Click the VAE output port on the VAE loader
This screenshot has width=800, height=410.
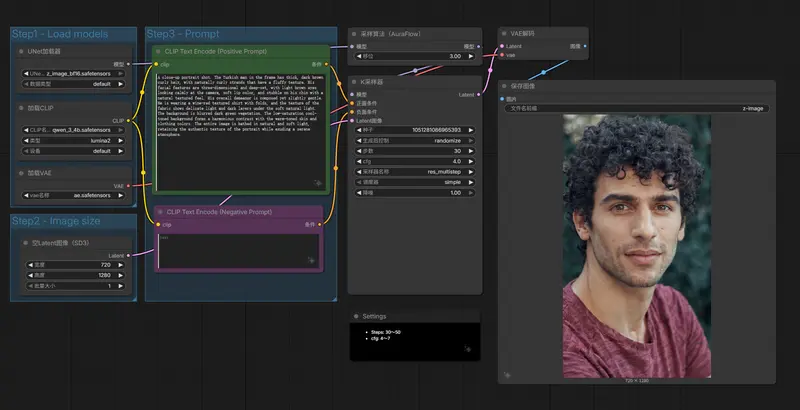(128, 186)
